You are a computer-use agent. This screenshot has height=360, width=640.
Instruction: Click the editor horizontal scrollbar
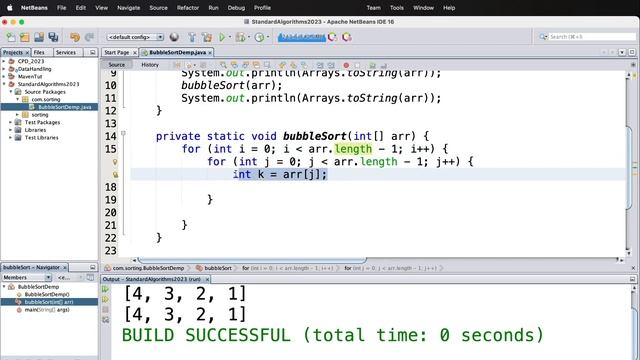[x=252, y=260]
